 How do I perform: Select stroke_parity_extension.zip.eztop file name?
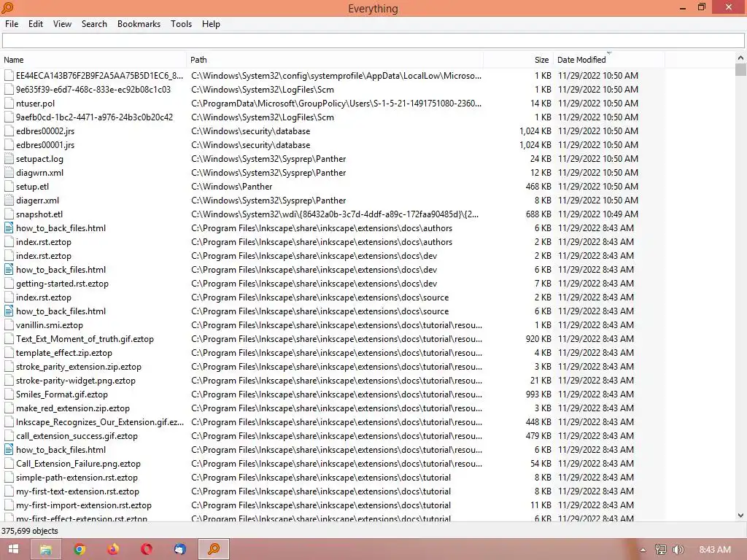[x=79, y=367]
